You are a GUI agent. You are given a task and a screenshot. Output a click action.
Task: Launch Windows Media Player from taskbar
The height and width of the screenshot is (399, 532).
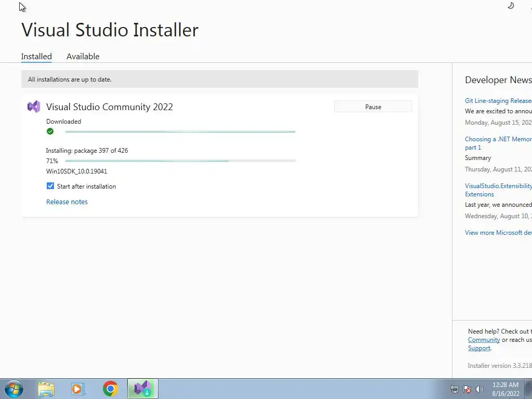click(78, 389)
